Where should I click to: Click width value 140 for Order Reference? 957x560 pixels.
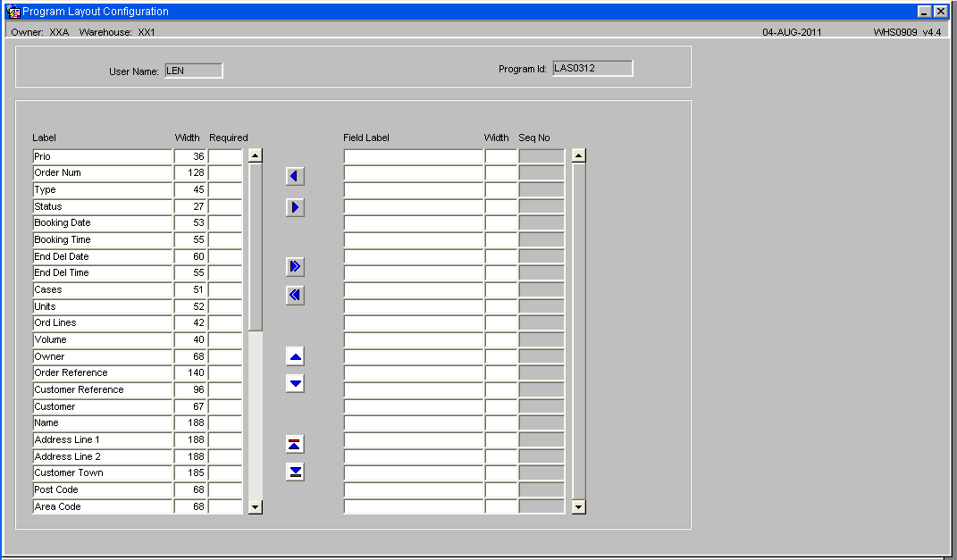190,372
